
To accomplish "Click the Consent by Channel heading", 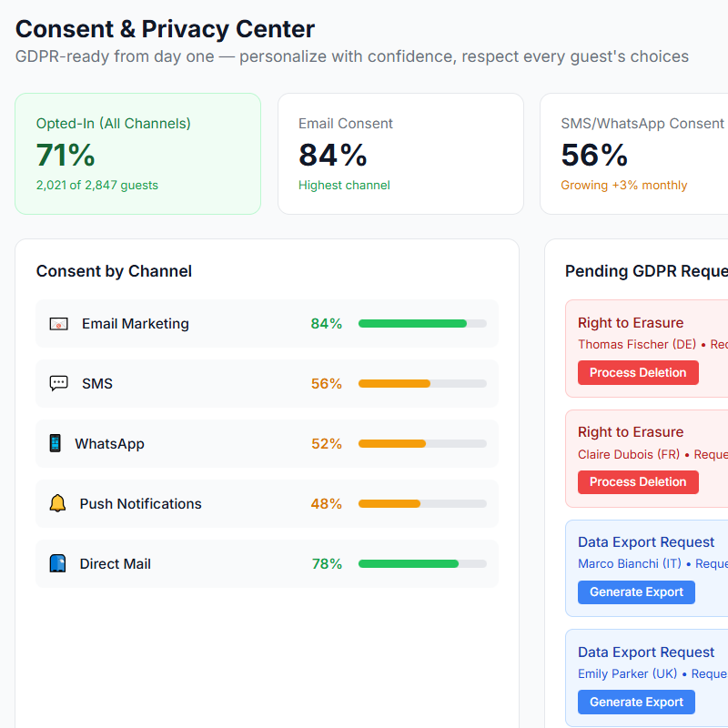I will pyautogui.click(x=114, y=271).
